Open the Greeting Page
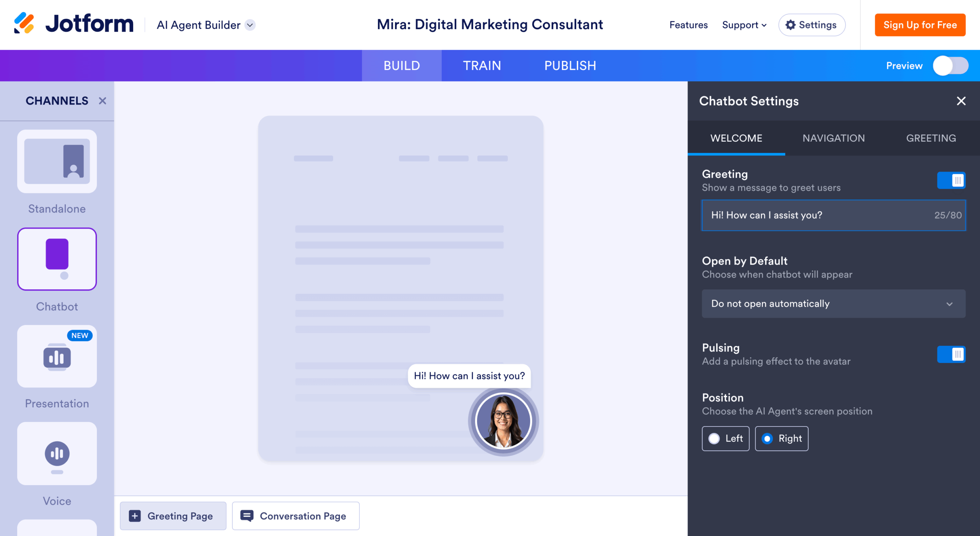 [x=173, y=516]
